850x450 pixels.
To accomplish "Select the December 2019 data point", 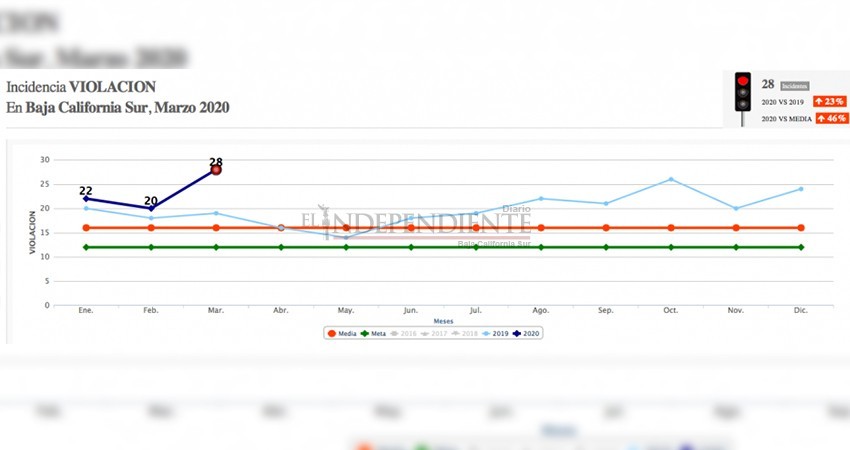I will point(801,189).
